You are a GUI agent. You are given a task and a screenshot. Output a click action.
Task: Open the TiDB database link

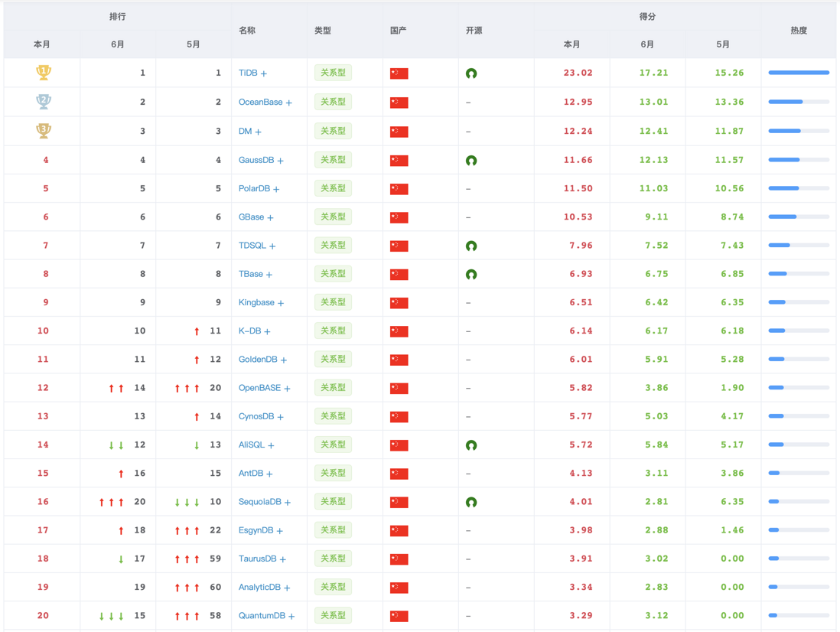[x=252, y=73]
